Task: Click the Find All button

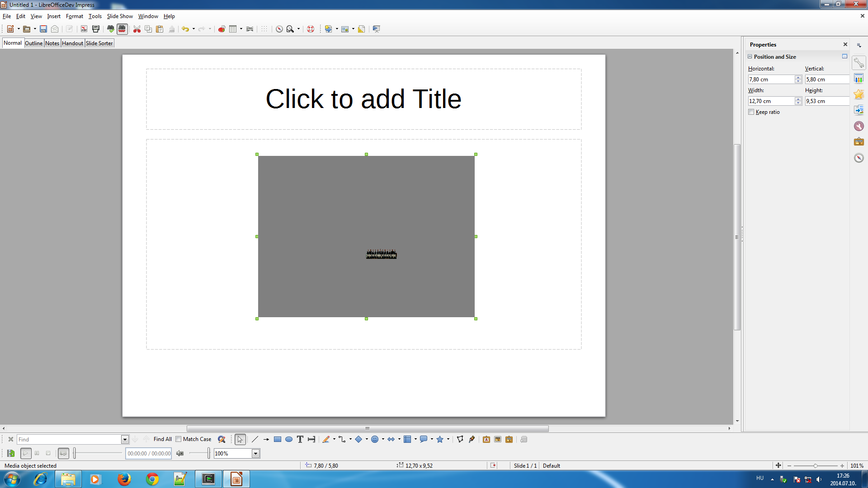Action: 162,439
